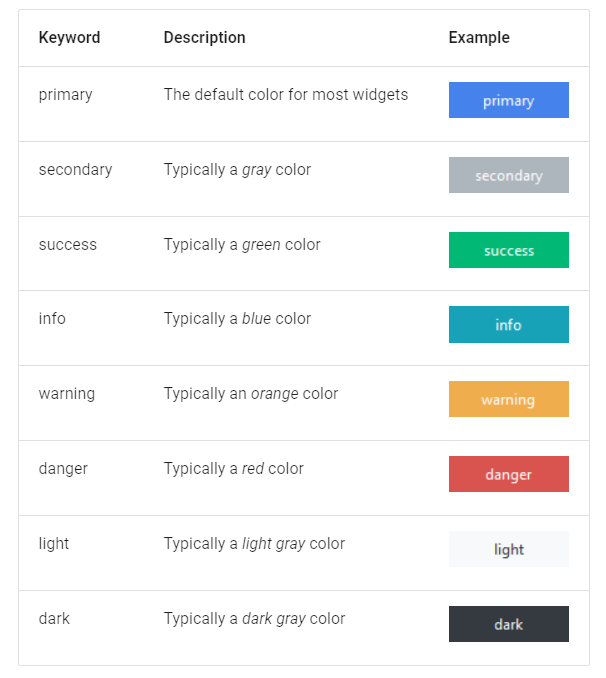The image size is (606, 678).
Task: Click the Description column header
Action: click(205, 38)
